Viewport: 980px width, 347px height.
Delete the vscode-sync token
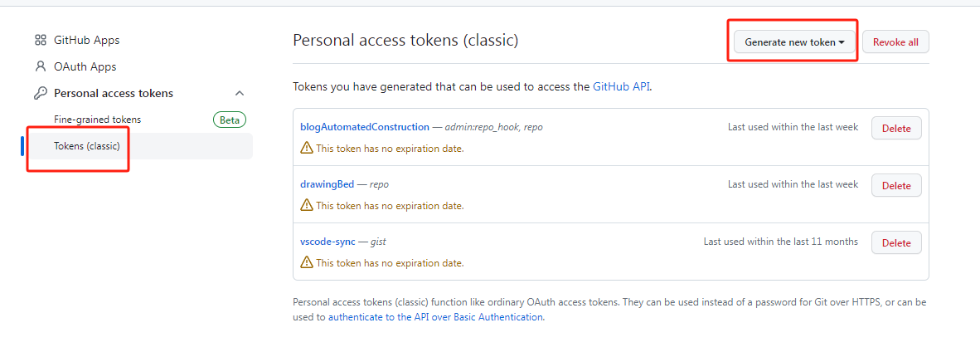pos(896,242)
